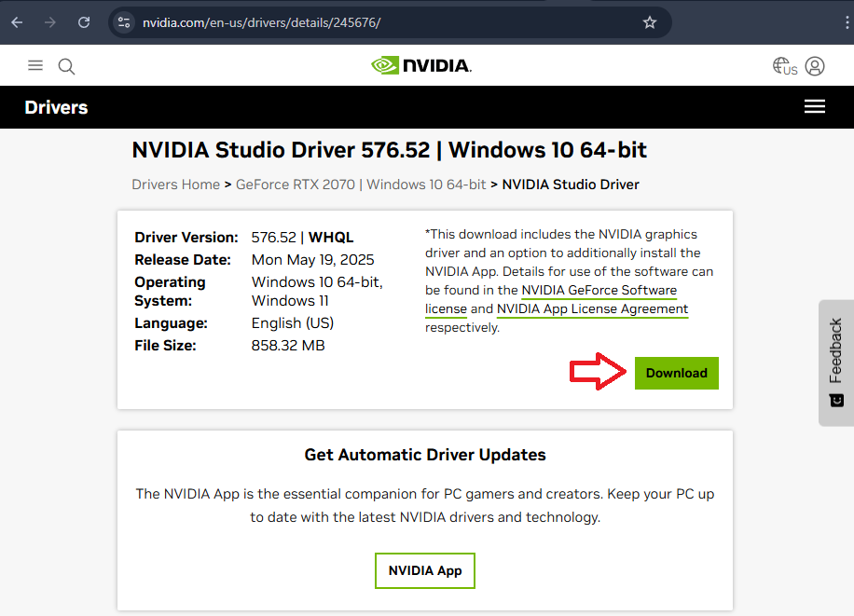Open the user account profile icon
This screenshot has width=854, height=616.
(x=815, y=65)
